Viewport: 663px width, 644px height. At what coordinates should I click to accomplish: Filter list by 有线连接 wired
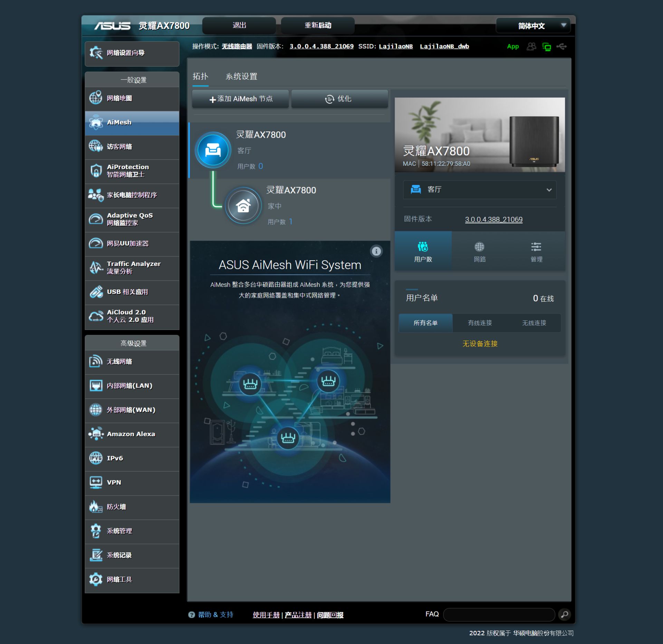480,323
